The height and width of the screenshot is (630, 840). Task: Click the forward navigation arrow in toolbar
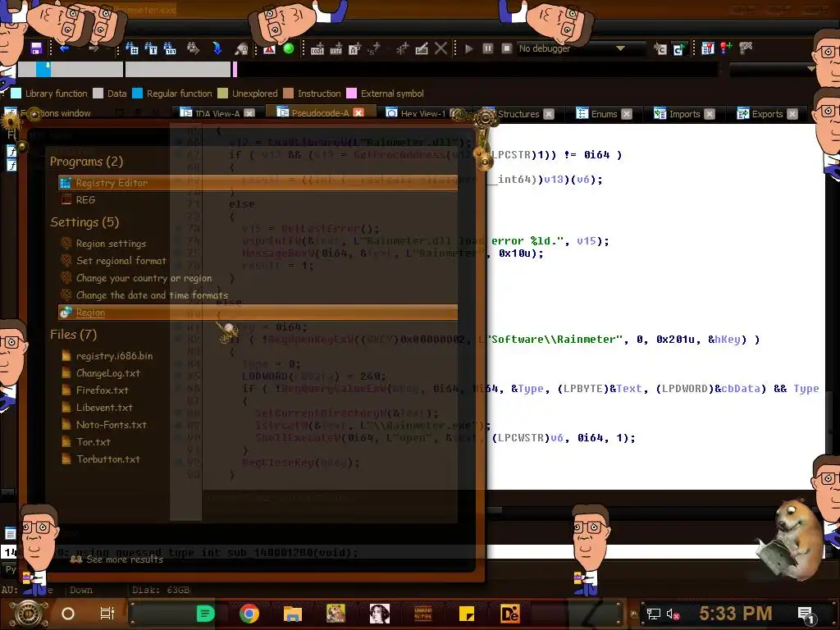pos(94,48)
